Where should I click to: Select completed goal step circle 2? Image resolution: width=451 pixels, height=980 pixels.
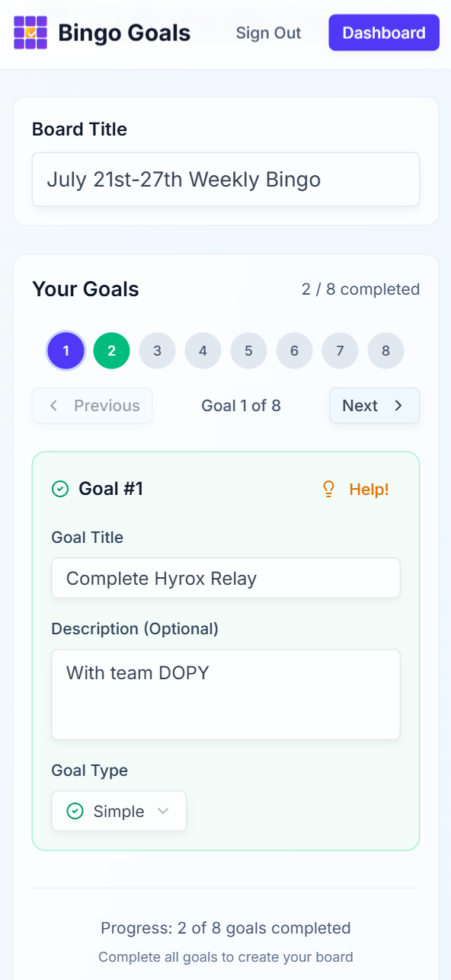tap(112, 351)
